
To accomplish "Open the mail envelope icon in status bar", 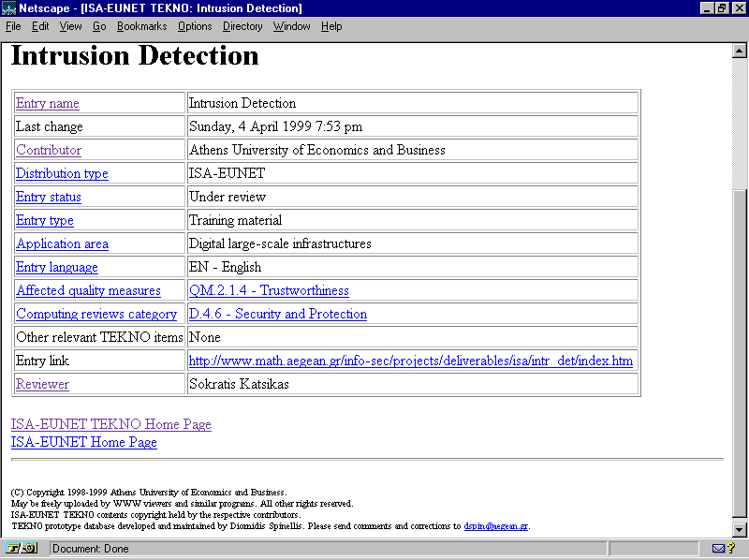I will [718, 548].
